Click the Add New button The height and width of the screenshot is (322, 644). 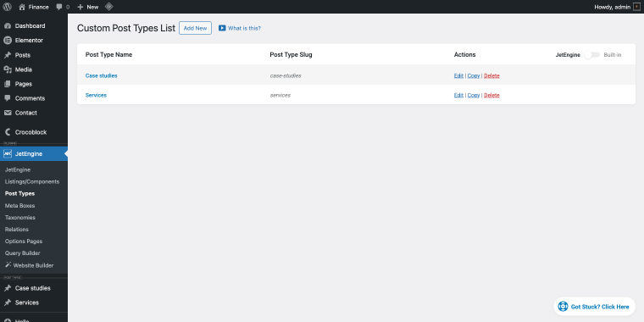pos(195,28)
